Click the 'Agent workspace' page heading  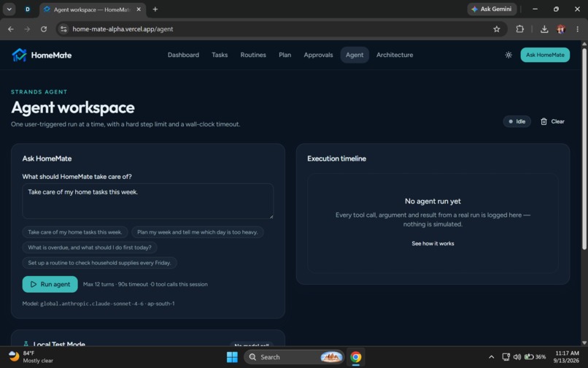[73, 107]
